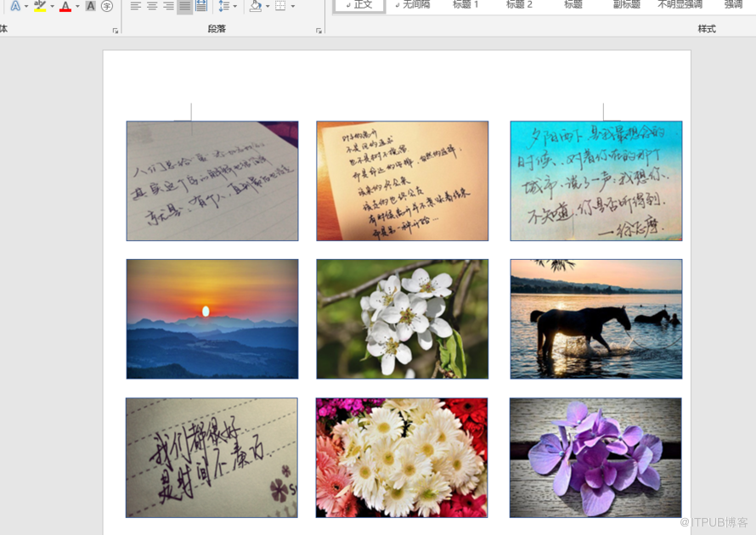Click the distributed alignment icon
The width and height of the screenshot is (756, 535).
click(201, 6)
